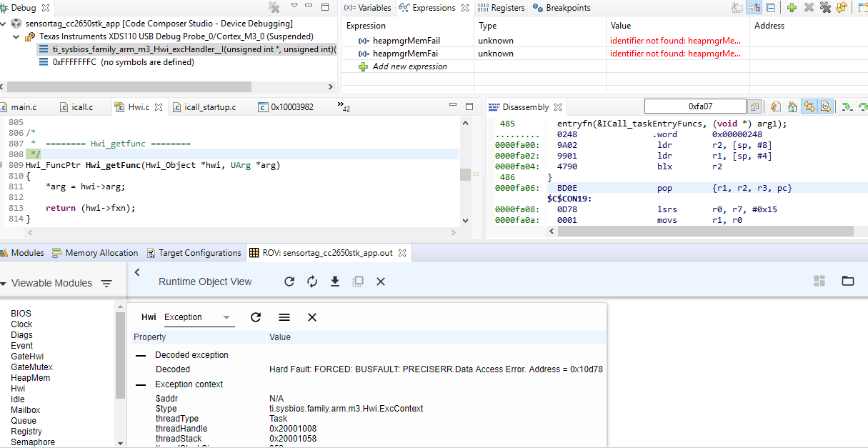Refresh the Hwi Exception panel

[256, 317]
